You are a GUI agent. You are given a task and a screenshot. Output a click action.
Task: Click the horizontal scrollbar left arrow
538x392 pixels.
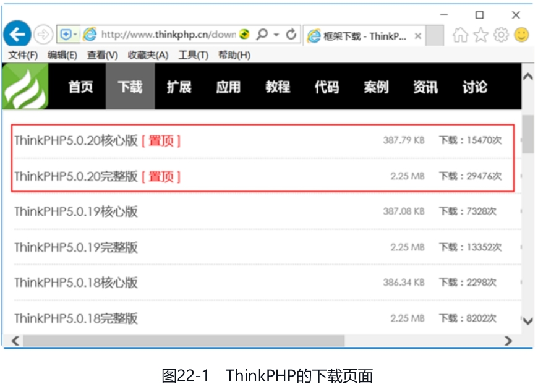pos(15,341)
